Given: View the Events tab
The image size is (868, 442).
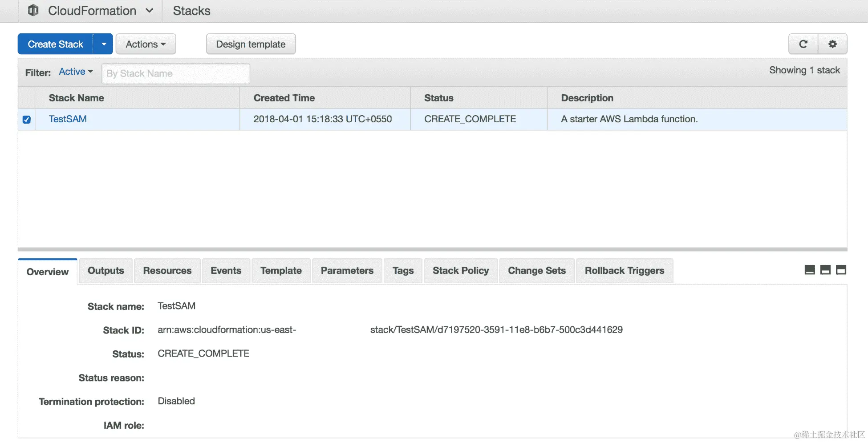Looking at the screenshot, I should tap(226, 270).
